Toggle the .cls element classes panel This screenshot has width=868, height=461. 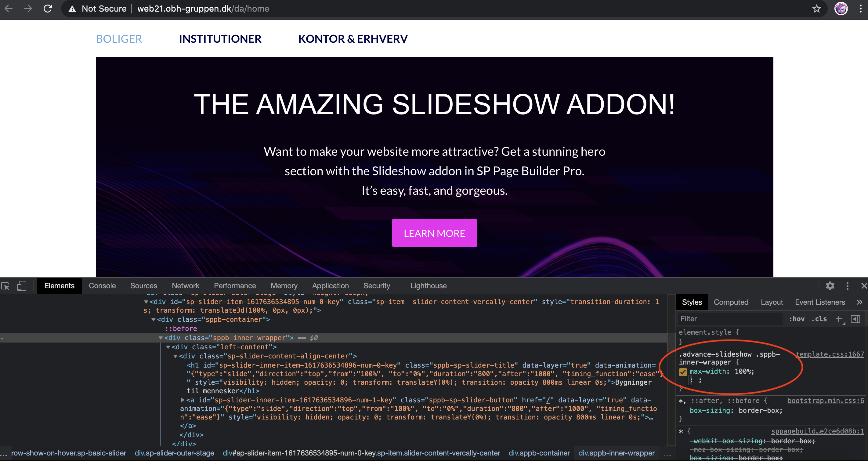coord(819,319)
